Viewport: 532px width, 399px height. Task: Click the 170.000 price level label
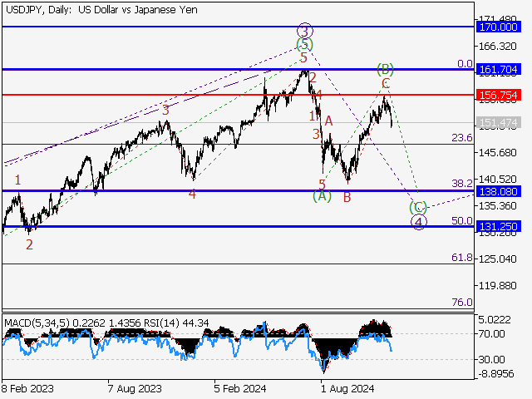499,27
